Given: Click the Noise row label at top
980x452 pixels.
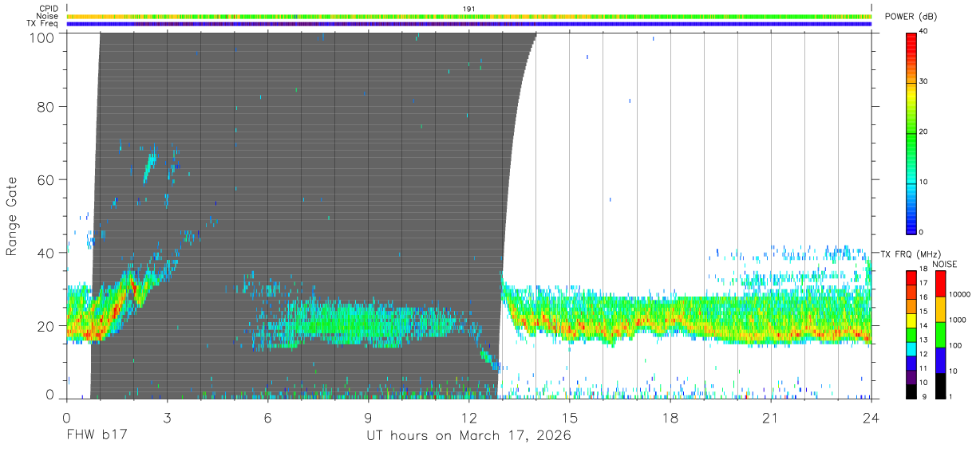Looking at the screenshot, I should tap(47, 16).
